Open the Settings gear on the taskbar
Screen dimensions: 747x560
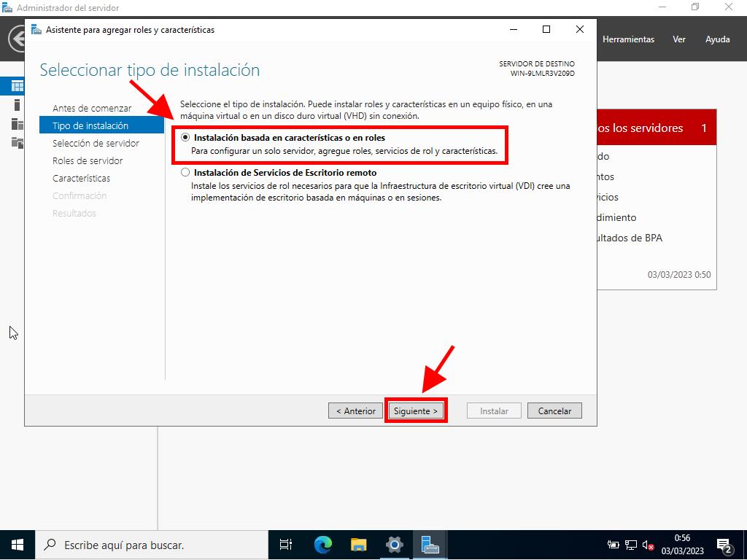pyautogui.click(x=394, y=545)
